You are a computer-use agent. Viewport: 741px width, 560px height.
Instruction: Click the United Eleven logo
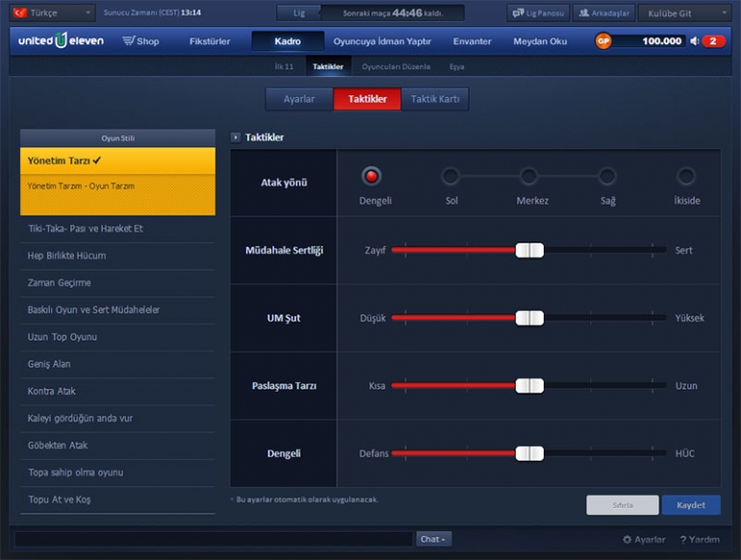coord(57,41)
